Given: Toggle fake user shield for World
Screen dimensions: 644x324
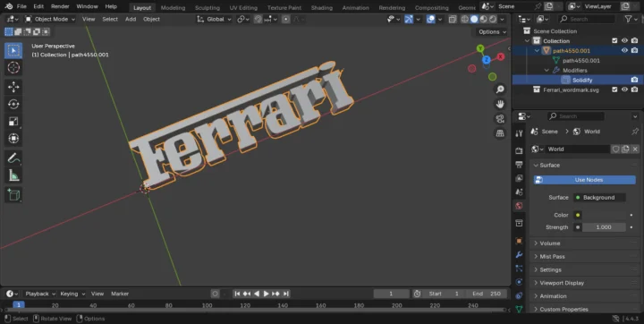Looking at the screenshot, I should click(615, 149).
